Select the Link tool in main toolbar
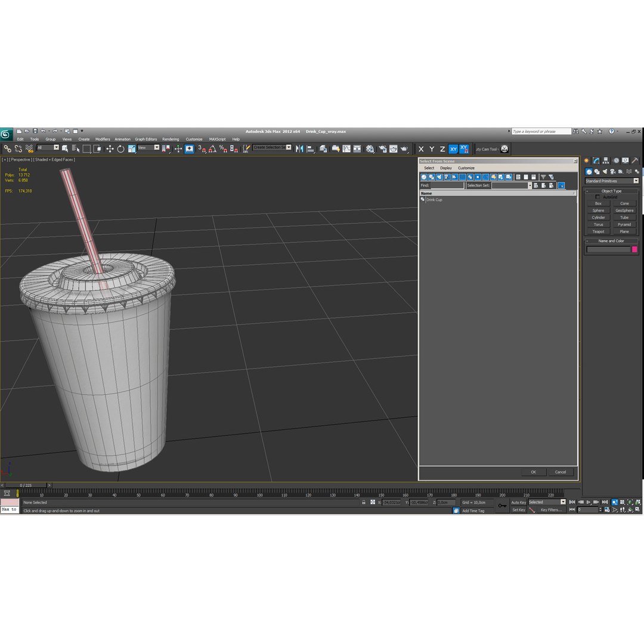This screenshot has width=644, height=644. coord(7,148)
